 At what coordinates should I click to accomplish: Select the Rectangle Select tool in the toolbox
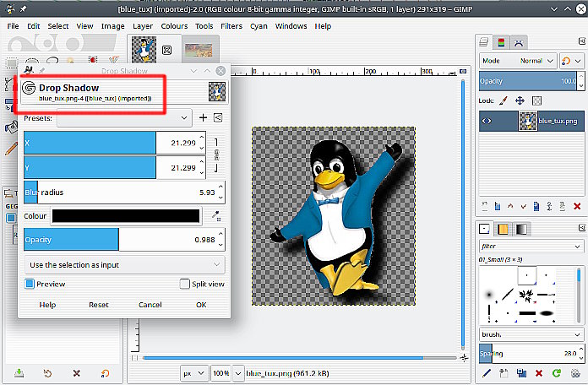[12, 62]
